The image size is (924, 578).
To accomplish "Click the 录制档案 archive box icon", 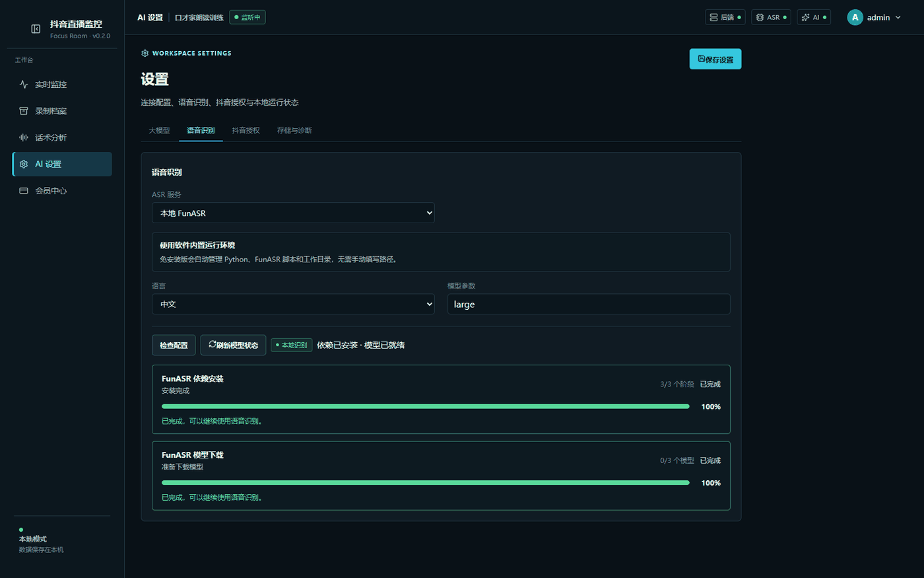I will [24, 111].
